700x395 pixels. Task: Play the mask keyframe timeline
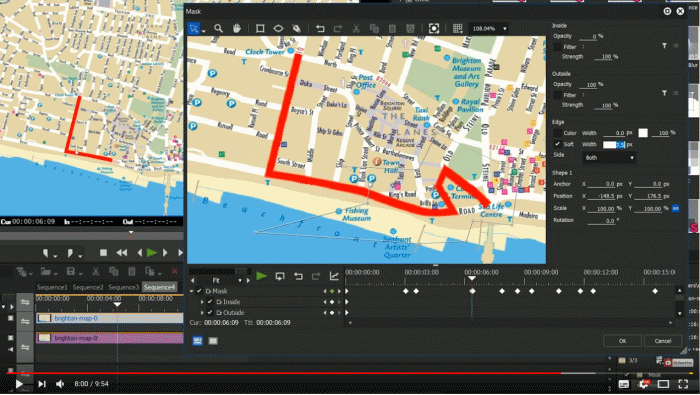coord(262,276)
